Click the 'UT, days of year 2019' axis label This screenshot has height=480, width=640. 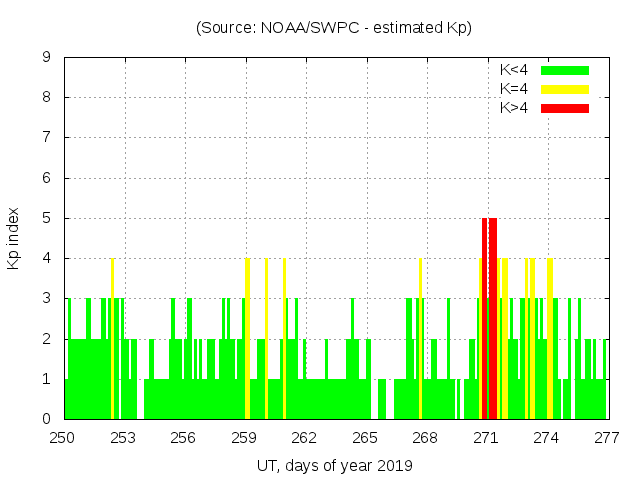pyautogui.click(x=333, y=465)
